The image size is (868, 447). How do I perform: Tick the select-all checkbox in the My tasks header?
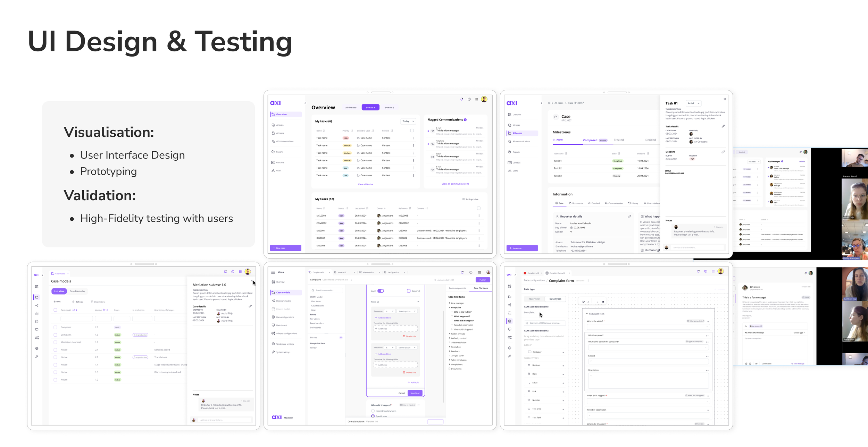(x=412, y=131)
